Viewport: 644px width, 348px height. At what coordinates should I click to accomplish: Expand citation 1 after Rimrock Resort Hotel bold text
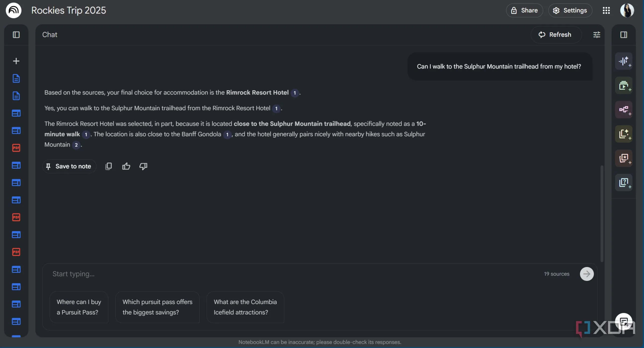tap(295, 93)
